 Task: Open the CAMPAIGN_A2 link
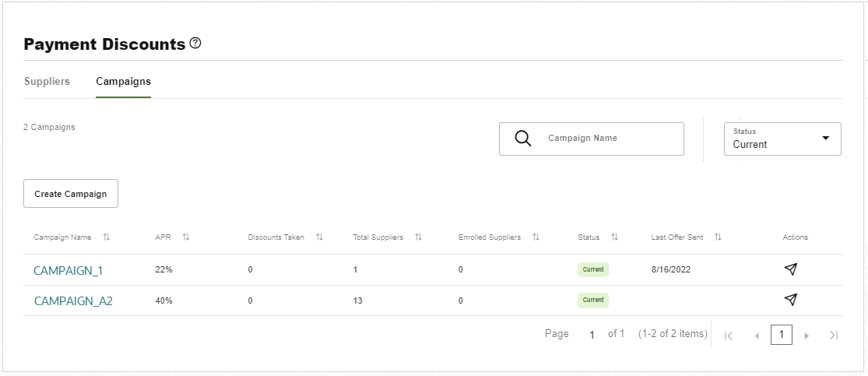coord(73,300)
